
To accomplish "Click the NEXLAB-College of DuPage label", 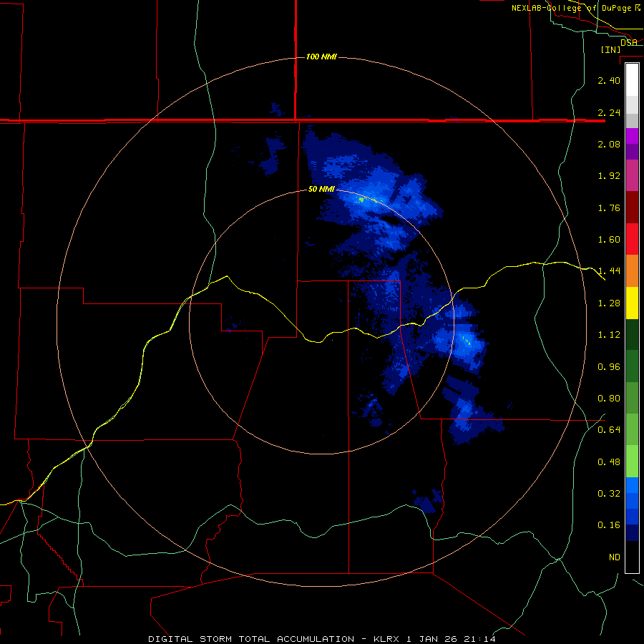I will 571,8.
